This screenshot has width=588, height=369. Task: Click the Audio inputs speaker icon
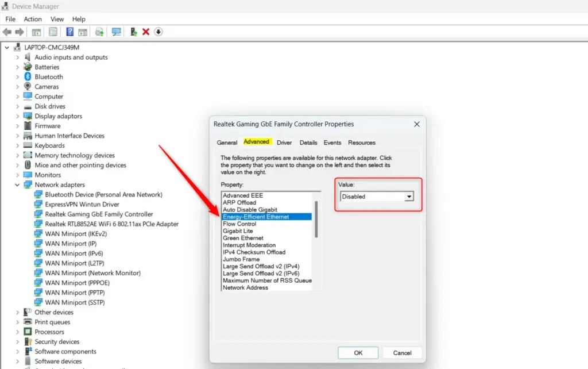pyautogui.click(x=28, y=57)
